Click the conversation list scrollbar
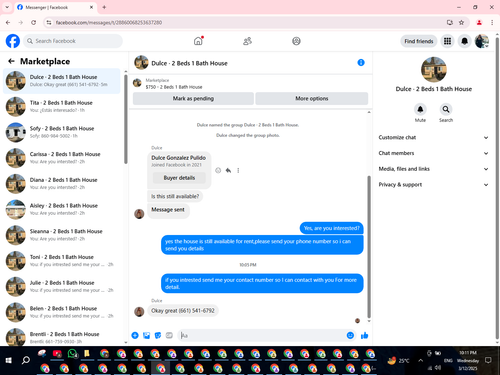This screenshot has width=500, height=375. [126, 119]
